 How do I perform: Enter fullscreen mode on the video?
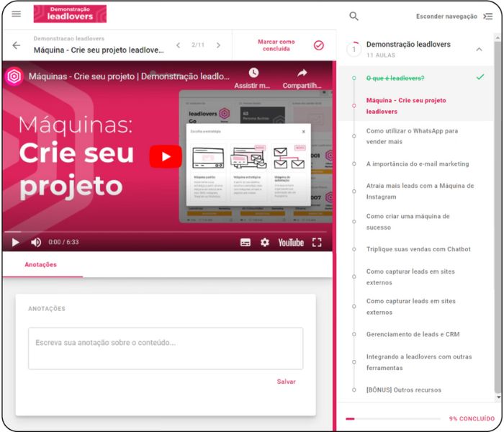(x=317, y=243)
